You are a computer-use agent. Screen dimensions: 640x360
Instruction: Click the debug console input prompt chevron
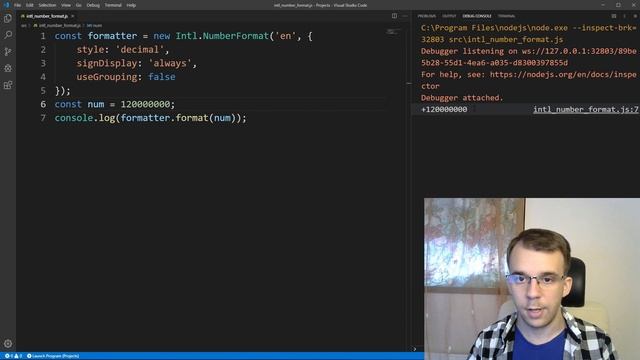coord(415,349)
